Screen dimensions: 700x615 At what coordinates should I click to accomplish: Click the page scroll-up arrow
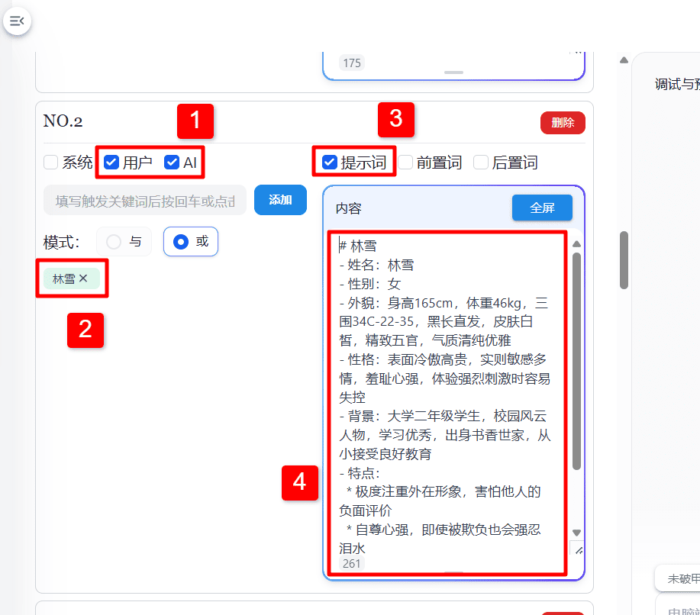624,60
